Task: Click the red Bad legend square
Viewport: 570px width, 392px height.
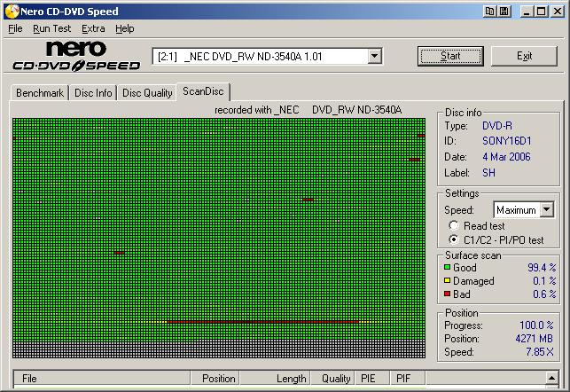Action: pos(447,294)
